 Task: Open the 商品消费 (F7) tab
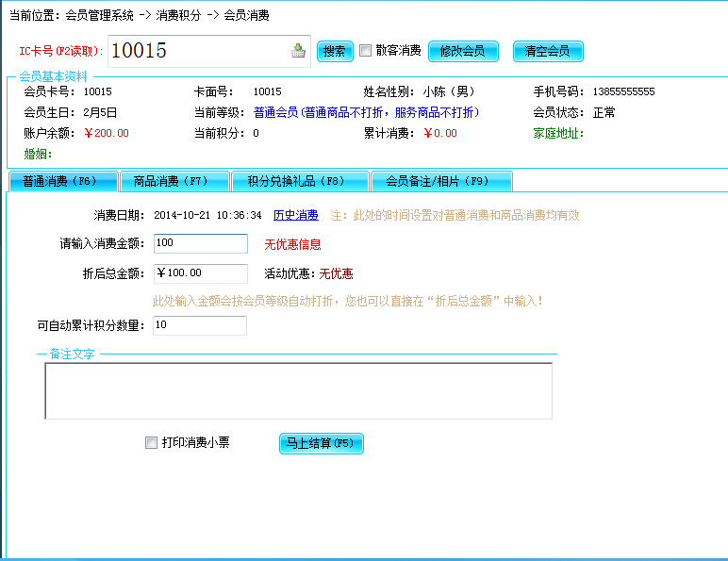tap(175, 181)
